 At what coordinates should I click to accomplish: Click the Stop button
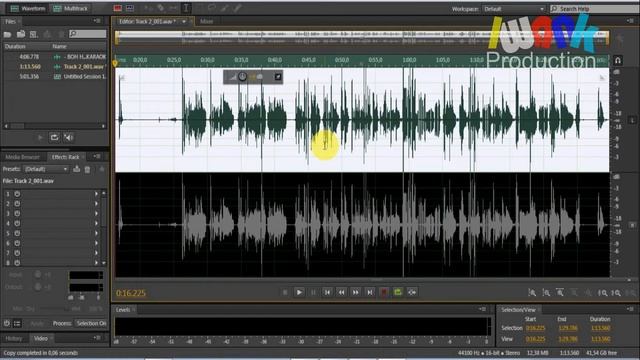click(285, 292)
